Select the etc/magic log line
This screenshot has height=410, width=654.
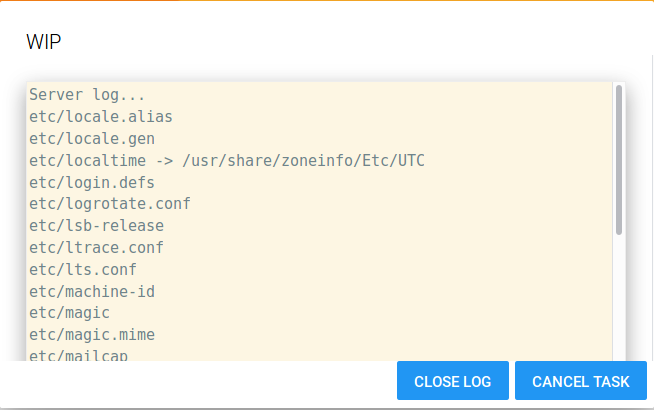click(70, 313)
